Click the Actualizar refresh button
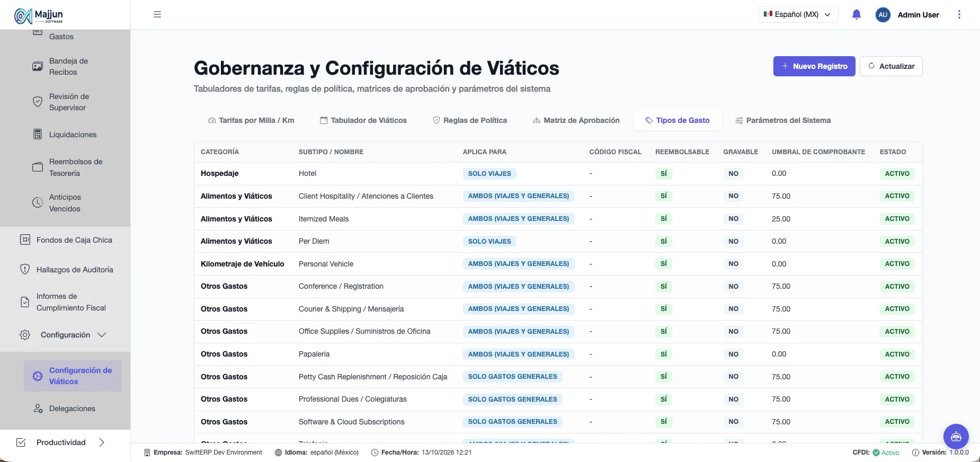The image size is (980, 462). [891, 66]
